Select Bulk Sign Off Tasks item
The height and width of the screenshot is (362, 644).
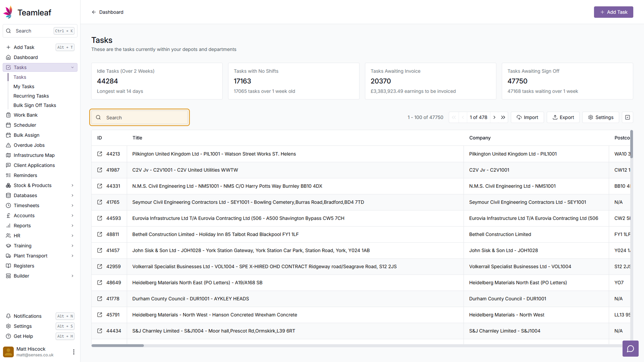click(35, 105)
